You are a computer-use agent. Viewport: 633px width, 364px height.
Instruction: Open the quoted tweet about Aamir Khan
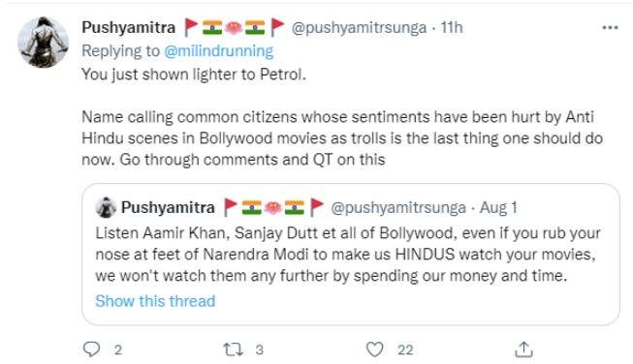[x=350, y=254]
